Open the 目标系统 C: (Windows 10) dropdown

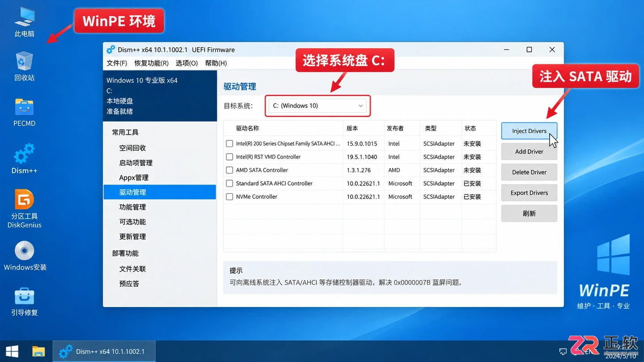[318, 106]
